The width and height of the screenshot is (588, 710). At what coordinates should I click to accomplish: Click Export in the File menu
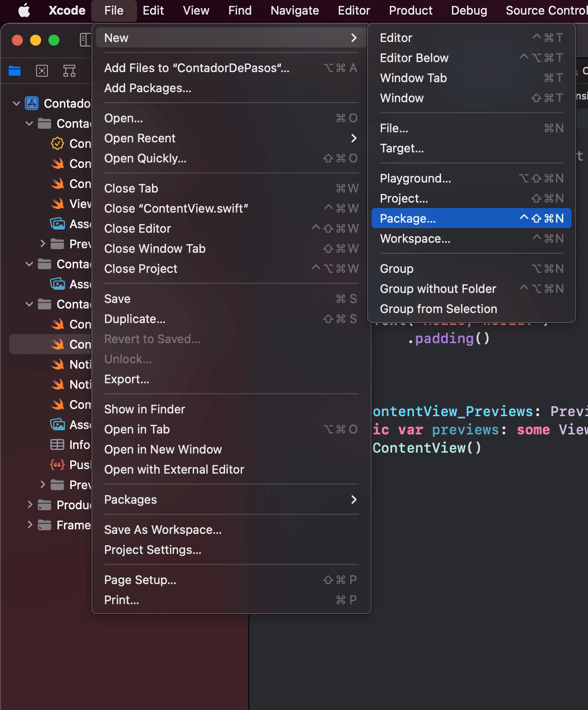tap(231, 379)
